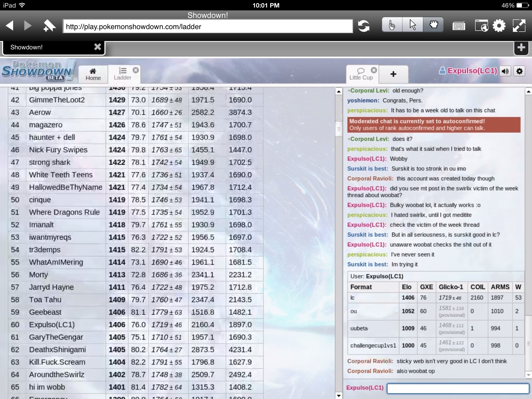Toggle fullscreen with the expand arrows icon
The image size is (532, 399).
(x=519, y=26)
